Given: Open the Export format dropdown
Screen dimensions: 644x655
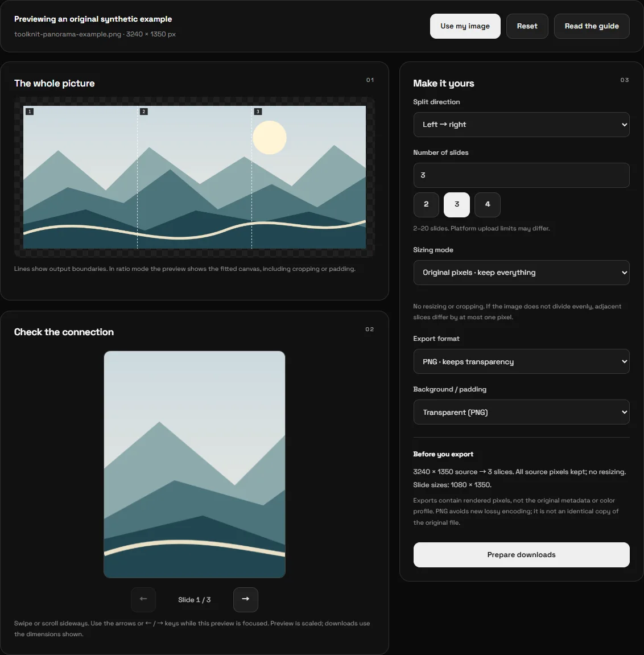Looking at the screenshot, I should click(521, 361).
